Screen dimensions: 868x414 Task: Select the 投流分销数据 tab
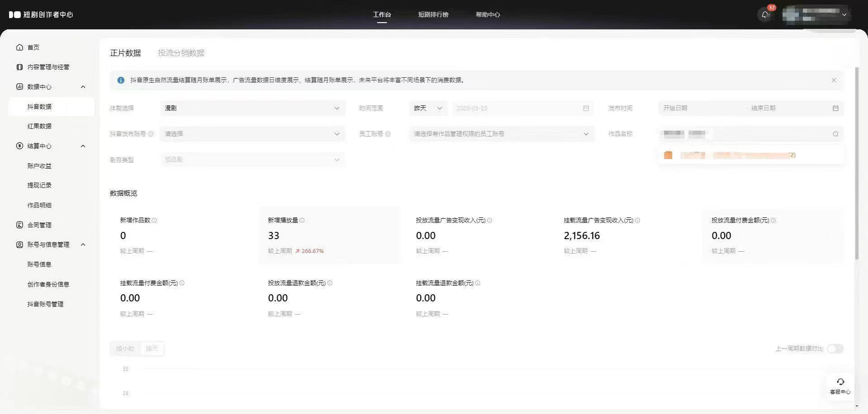[x=181, y=53]
